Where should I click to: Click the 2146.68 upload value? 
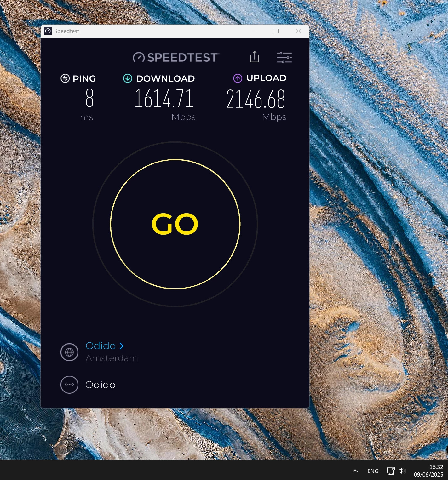coord(256,99)
